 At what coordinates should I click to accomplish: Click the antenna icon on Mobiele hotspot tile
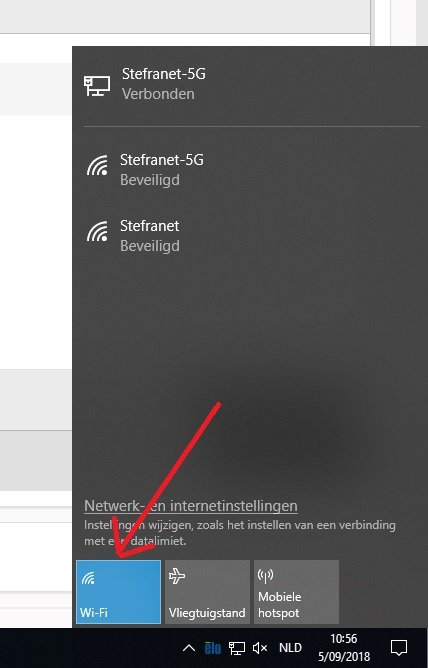(x=265, y=576)
